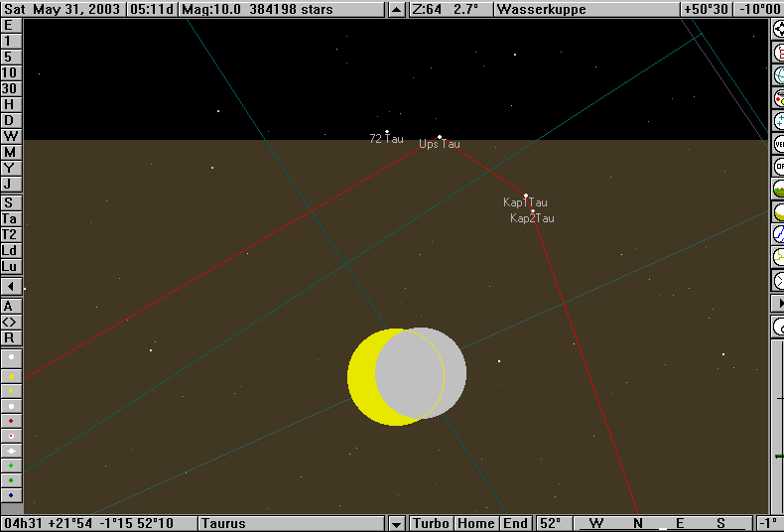Click the 'E' button in left toolbar
Image resolution: width=784 pixels, height=532 pixels.
pyautogui.click(x=10, y=26)
